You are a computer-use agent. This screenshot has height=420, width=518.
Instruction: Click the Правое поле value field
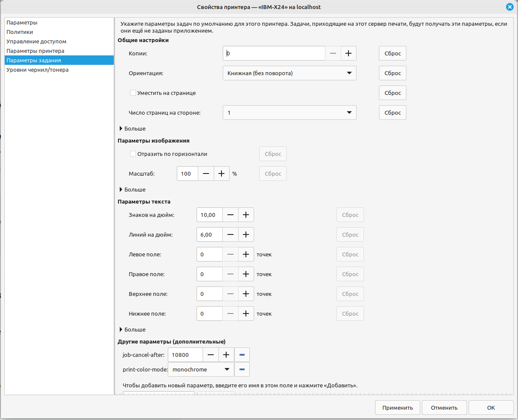[209, 274]
